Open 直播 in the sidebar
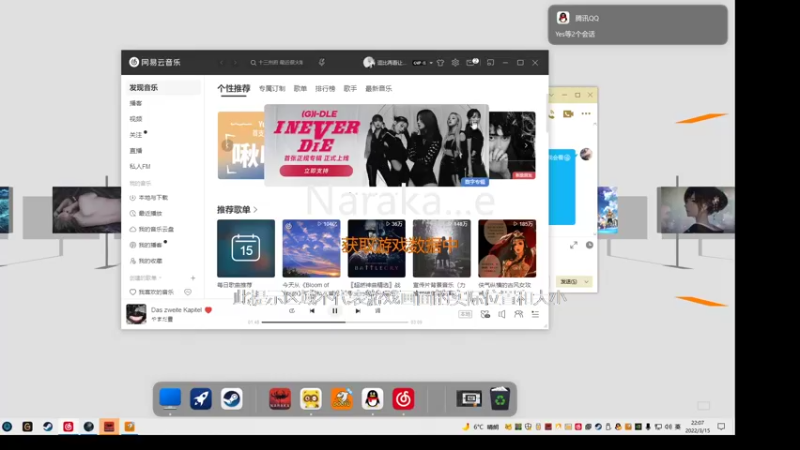 [136, 151]
